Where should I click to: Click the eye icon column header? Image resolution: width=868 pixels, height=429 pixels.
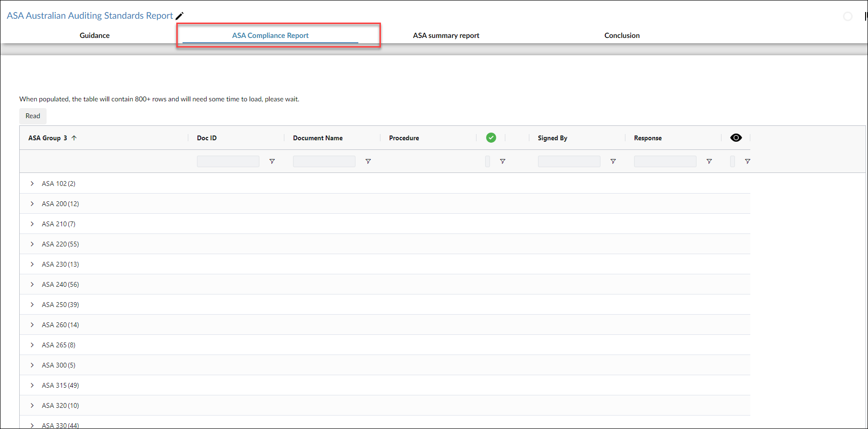click(x=736, y=138)
